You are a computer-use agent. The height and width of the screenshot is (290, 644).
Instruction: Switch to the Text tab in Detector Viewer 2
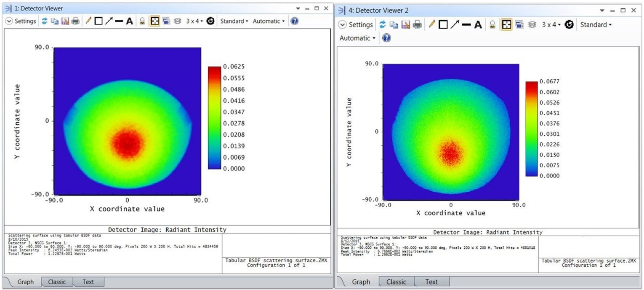click(431, 282)
